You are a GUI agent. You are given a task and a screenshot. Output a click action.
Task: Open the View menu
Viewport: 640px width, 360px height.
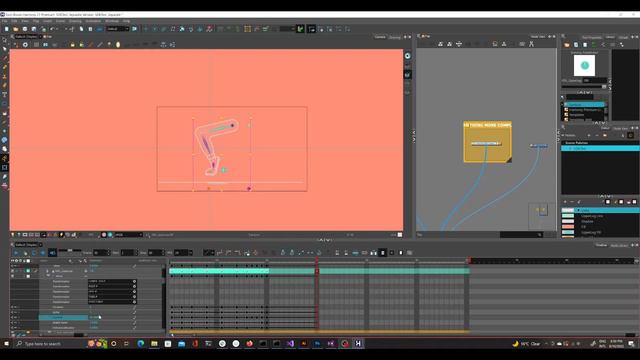click(x=25, y=21)
